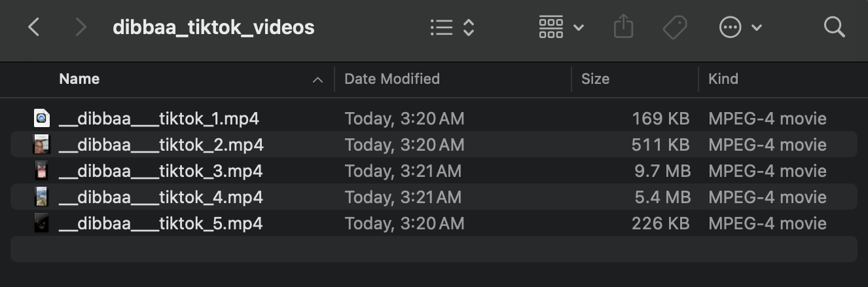Open the Search magnifier icon
Viewport: 868px width, 287px height.
pyautogui.click(x=834, y=28)
